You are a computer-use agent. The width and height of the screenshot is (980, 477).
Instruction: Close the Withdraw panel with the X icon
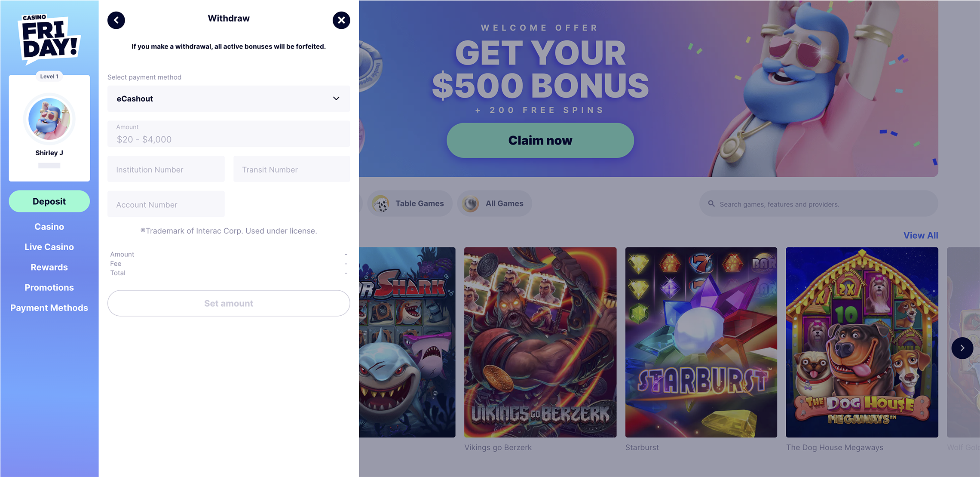click(341, 20)
